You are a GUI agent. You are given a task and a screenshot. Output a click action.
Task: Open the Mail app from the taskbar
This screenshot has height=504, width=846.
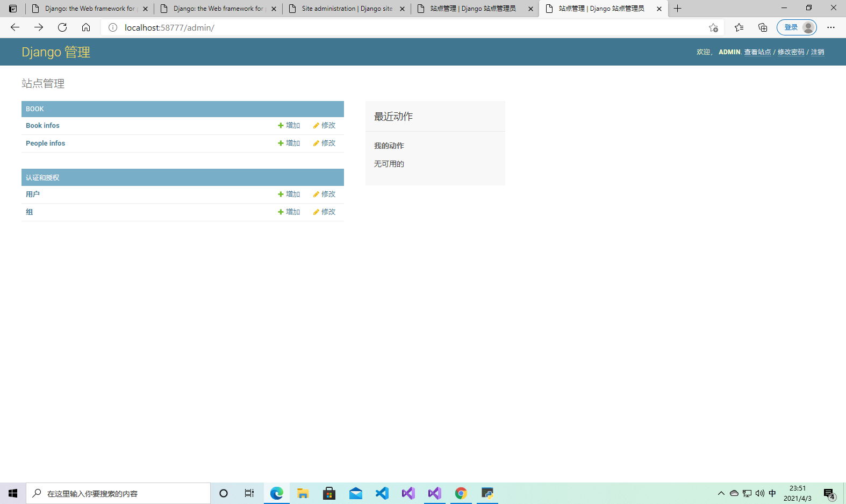(x=356, y=493)
